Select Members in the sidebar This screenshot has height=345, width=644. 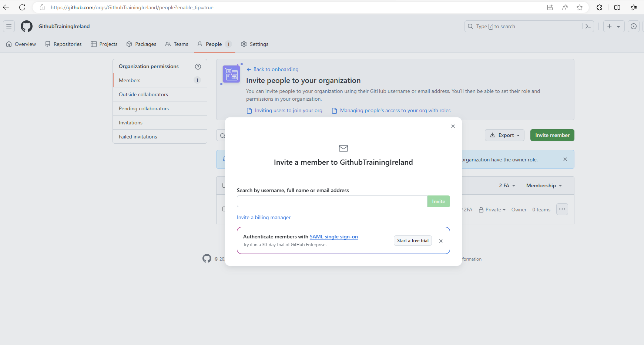pos(160,80)
